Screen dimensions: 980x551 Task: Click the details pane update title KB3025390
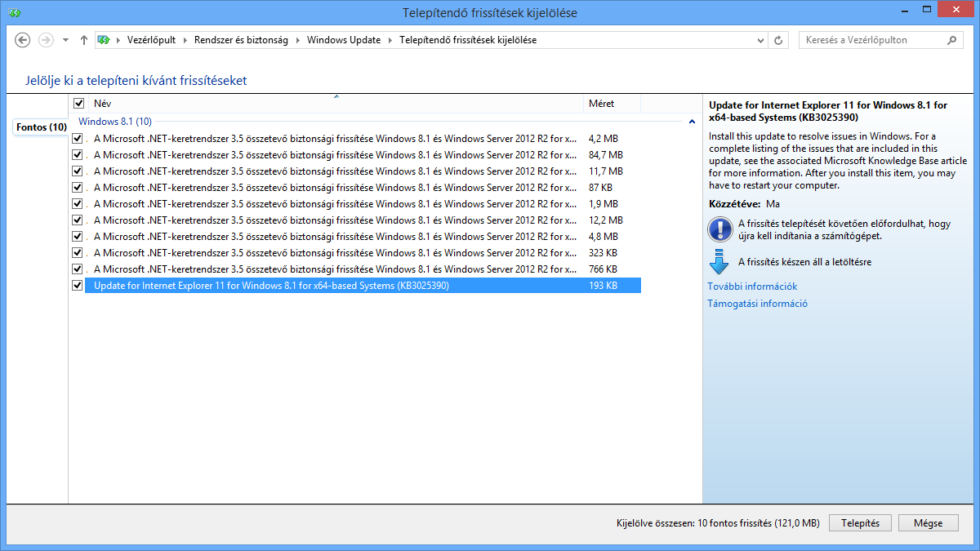point(828,111)
